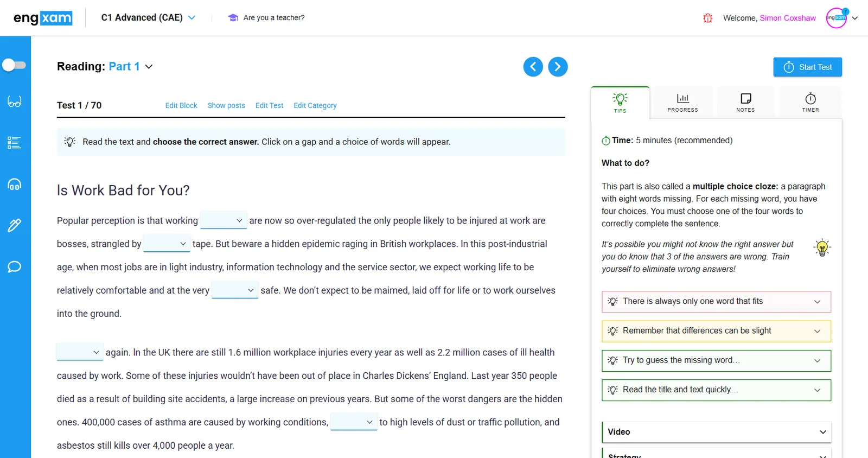Switch to the Timer tab

pyautogui.click(x=810, y=103)
